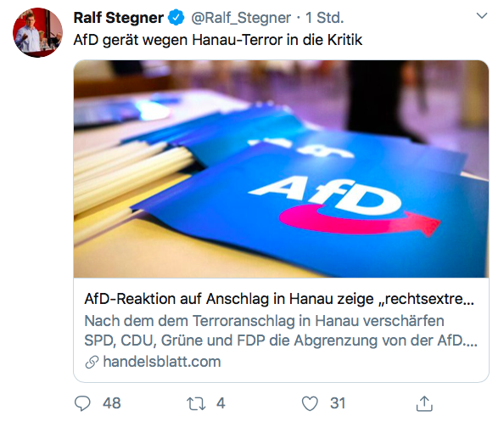
Task: Click the article description starting 'Nach dem dem'
Action: coord(281,330)
